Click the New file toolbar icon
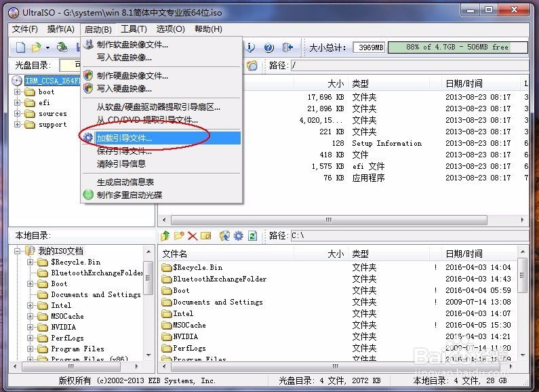This screenshot has height=392, width=539. [20, 47]
